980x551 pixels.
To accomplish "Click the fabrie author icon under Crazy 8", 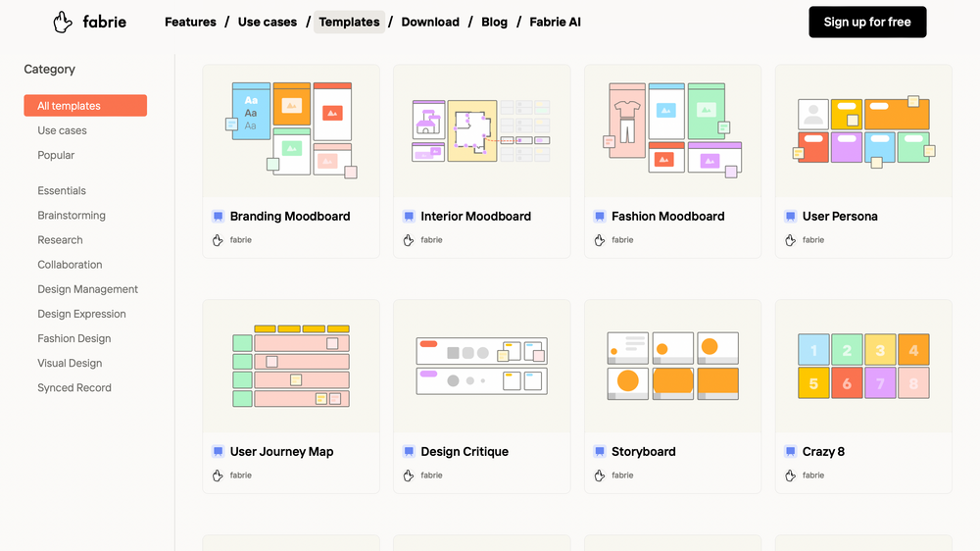I will coord(791,476).
